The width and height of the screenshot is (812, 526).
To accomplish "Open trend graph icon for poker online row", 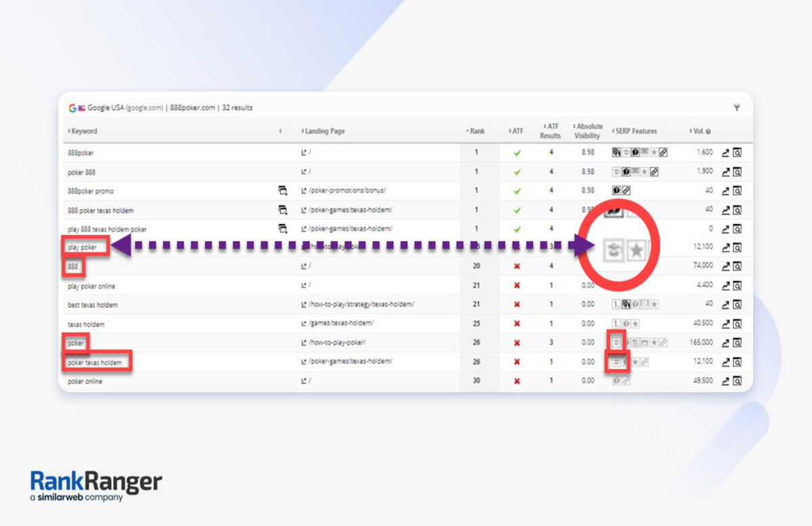I will [x=725, y=381].
